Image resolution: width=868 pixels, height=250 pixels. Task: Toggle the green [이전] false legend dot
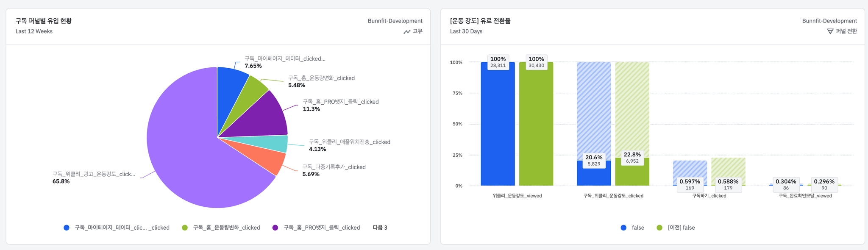[659, 228]
